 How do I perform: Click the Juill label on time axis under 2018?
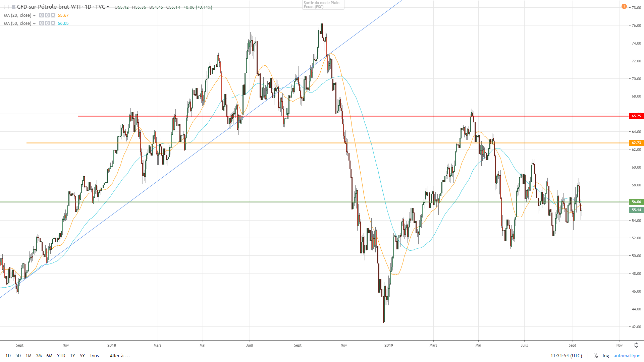(250, 345)
